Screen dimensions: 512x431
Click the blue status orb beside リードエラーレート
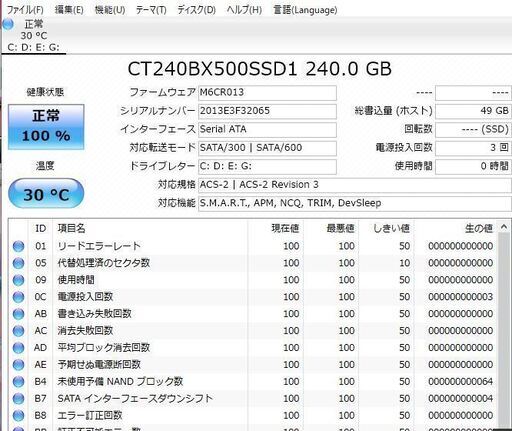(x=18, y=246)
